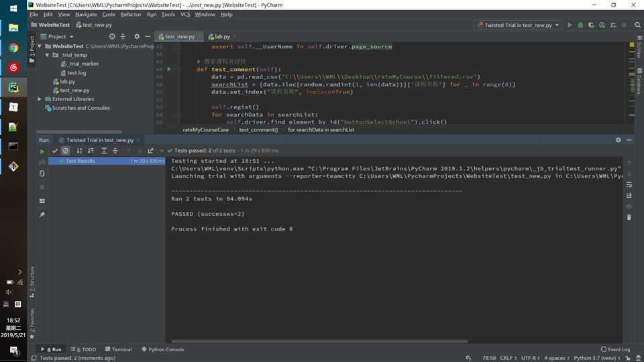Select test.log in Project tree
Viewport: 644px width, 362px height.
[76, 72]
